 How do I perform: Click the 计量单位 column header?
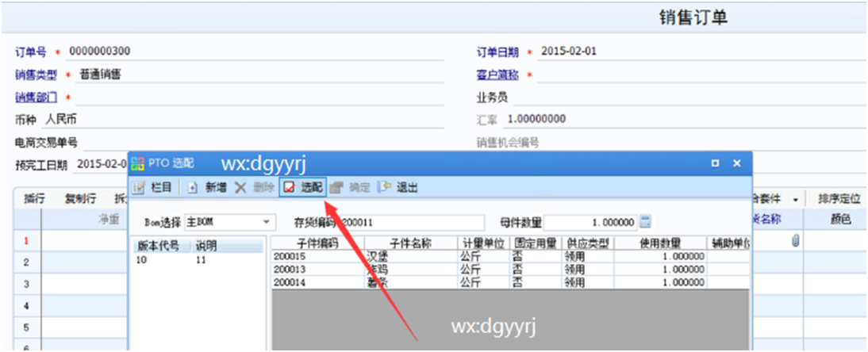[x=482, y=243]
